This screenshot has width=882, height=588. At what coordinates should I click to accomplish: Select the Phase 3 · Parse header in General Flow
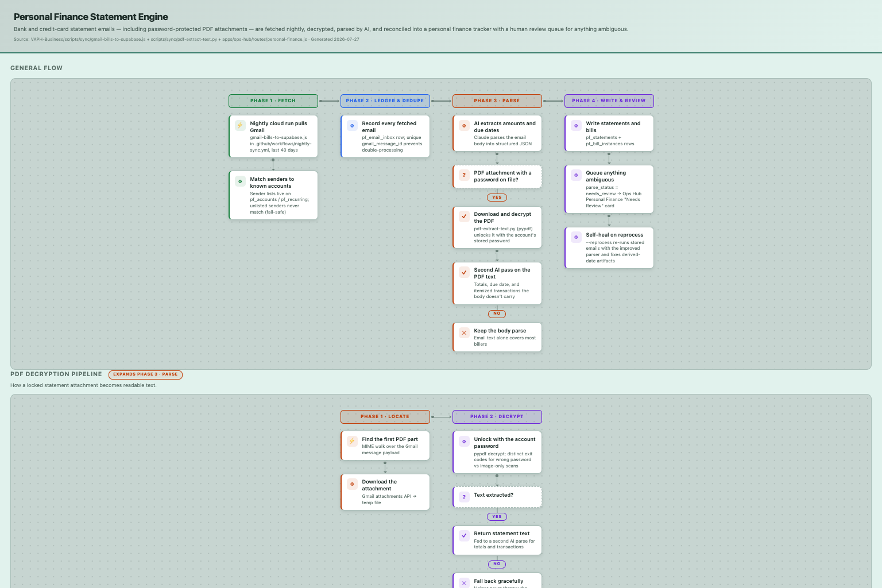pyautogui.click(x=497, y=101)
